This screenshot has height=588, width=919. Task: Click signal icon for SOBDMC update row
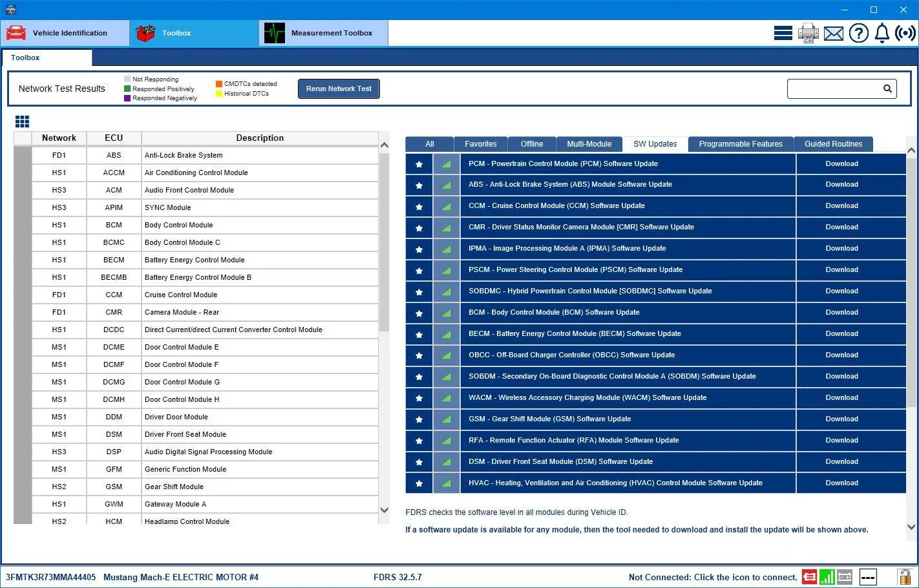point(447,292)
